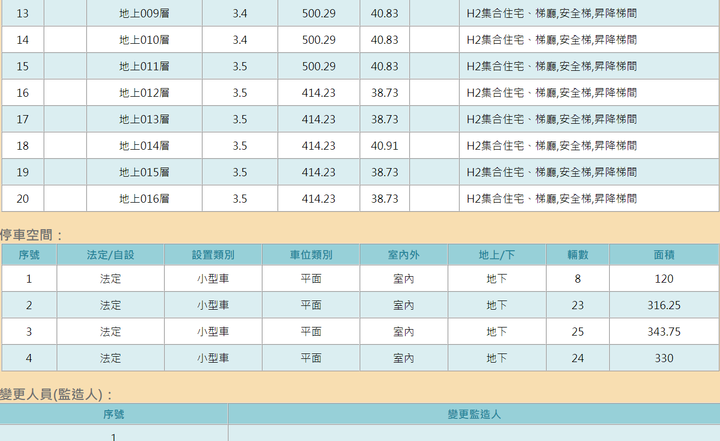Viewport: 720px width, 441px height.
Task: Select height 3.4 in the 地上009層 row
Action: [x=240, y=13]
